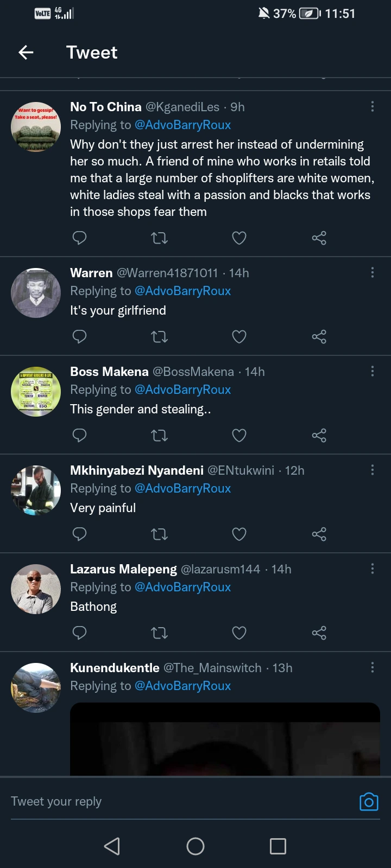Screen dimensions: 391x868
Task: Tap the back arrow in Tweet header
Action: coord(26,52)
